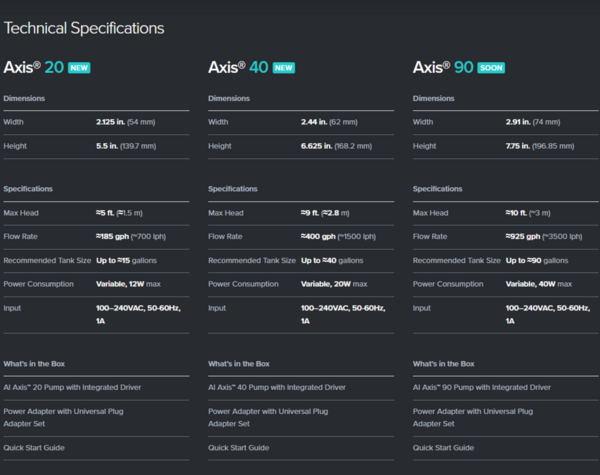Click the SOON badge beside Axis 90
This screenshot has height=475, width=600.
tap(491, 68)
